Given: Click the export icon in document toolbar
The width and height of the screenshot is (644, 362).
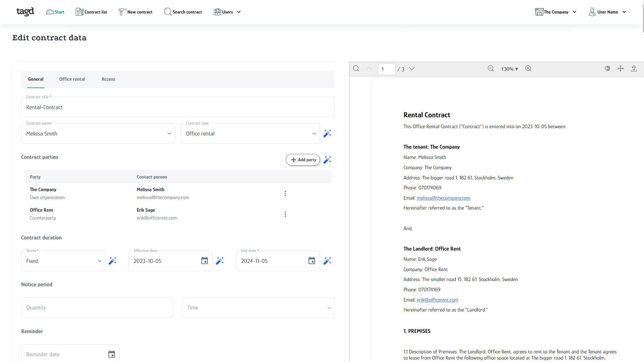Looking at the screenshot, I should click(634, 69).
